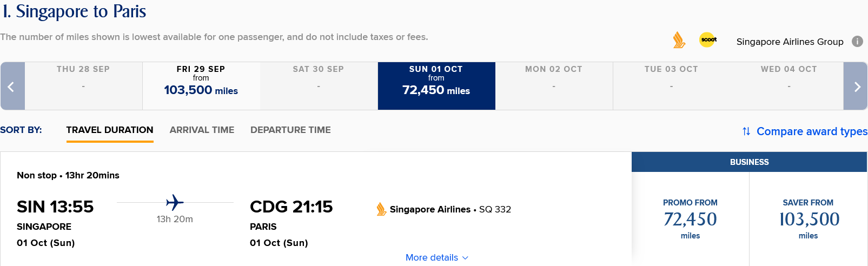The width and height of the screenshot is (868, 266).
Task: Select Mon 02 Oct date cell
Action: click(x=554, y=86)
